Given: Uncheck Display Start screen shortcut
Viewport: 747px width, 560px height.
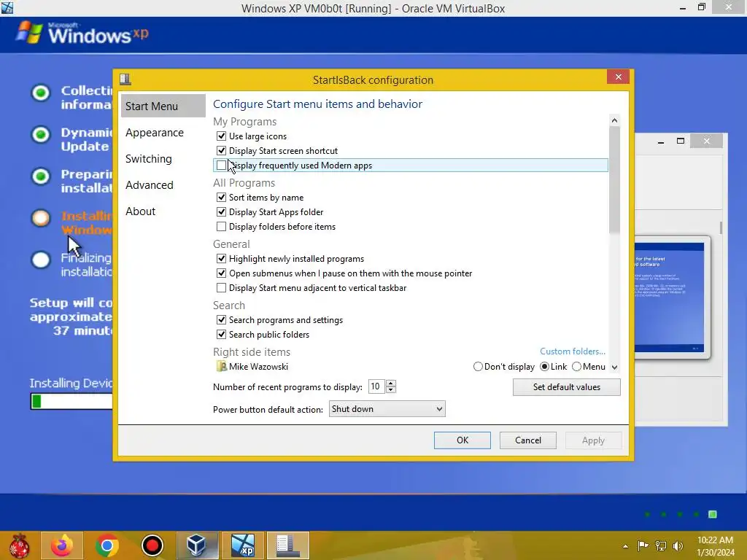Looking at the screenshot, I should (221, 150).
